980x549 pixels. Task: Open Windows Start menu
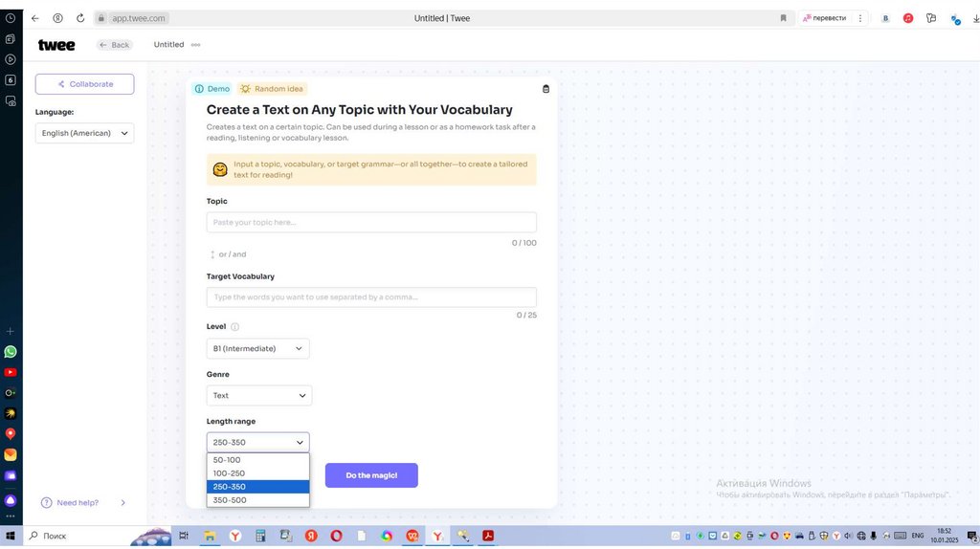[11, 536]
